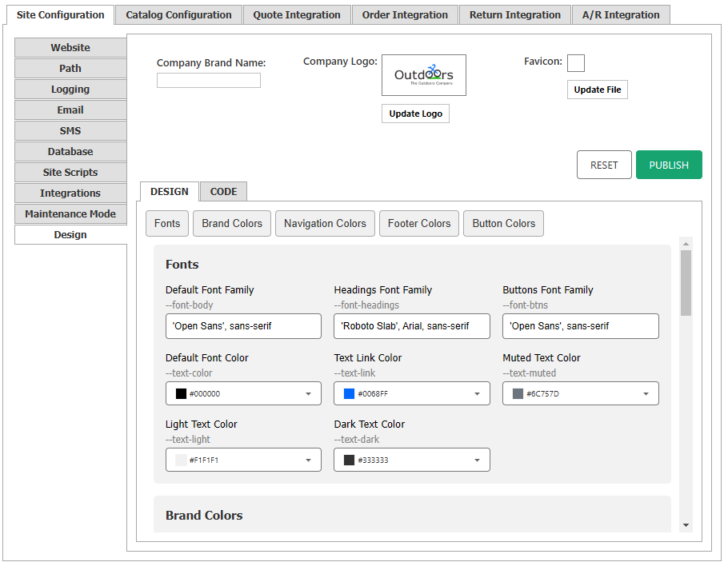Edit the Buttons Font Family field
The height and width of the screenshot is (570, 728).
pyautogui.click(x=580, y=326)
